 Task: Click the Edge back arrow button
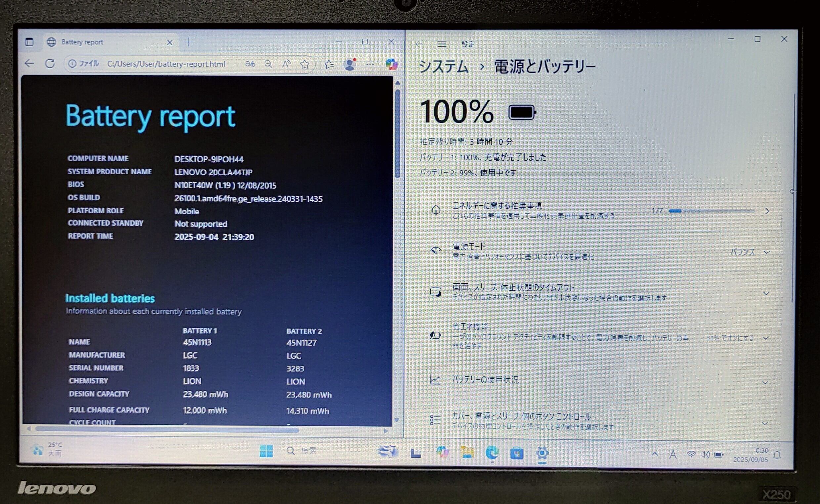tap(30, 63)
